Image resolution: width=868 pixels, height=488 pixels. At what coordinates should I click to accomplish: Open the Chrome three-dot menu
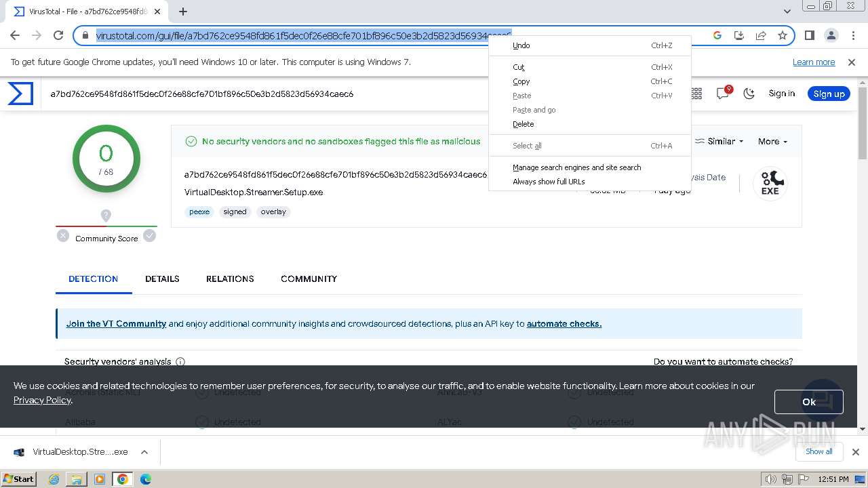tap(852, 35)
